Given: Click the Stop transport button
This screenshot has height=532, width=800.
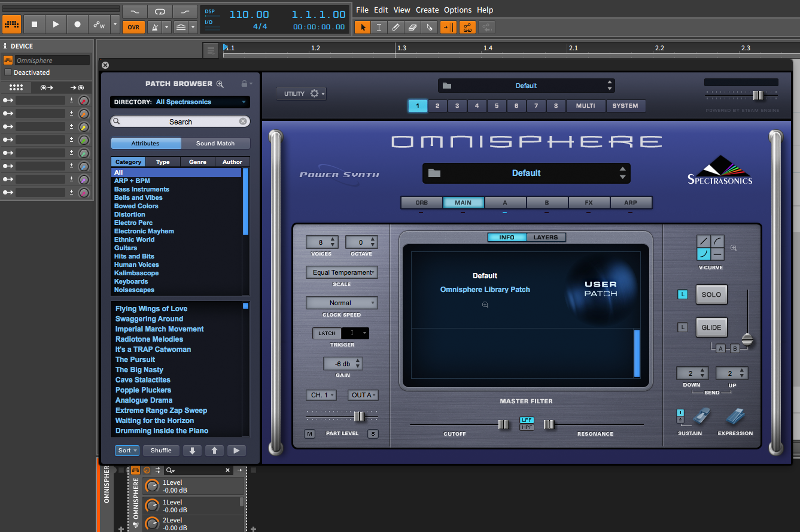Looking at the screenshot, I should [x=34, y=25].
